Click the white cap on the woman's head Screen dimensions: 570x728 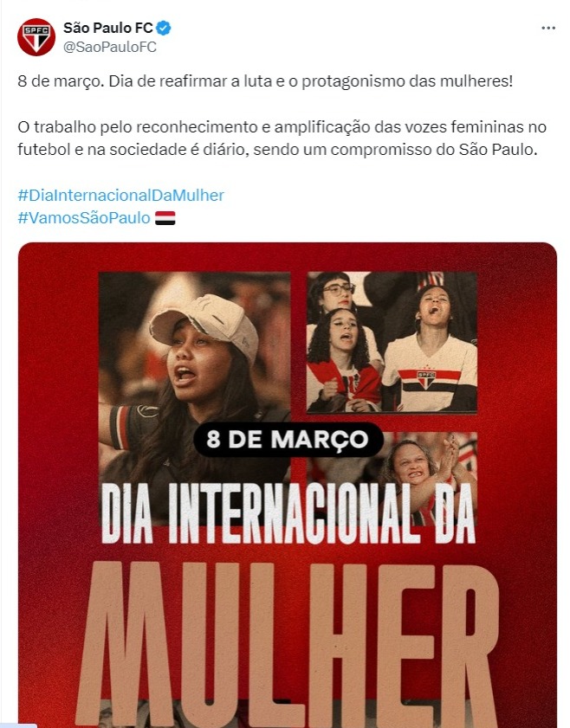(204, 323)
